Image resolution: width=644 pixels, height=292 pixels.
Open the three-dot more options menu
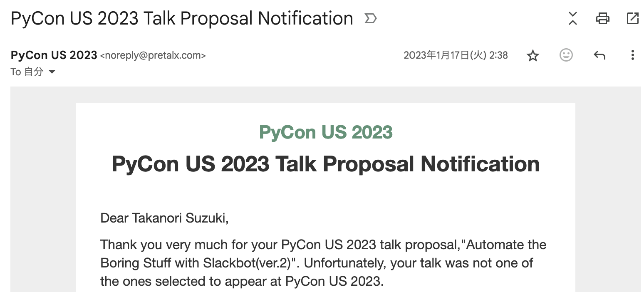click(x=632, y=55)
